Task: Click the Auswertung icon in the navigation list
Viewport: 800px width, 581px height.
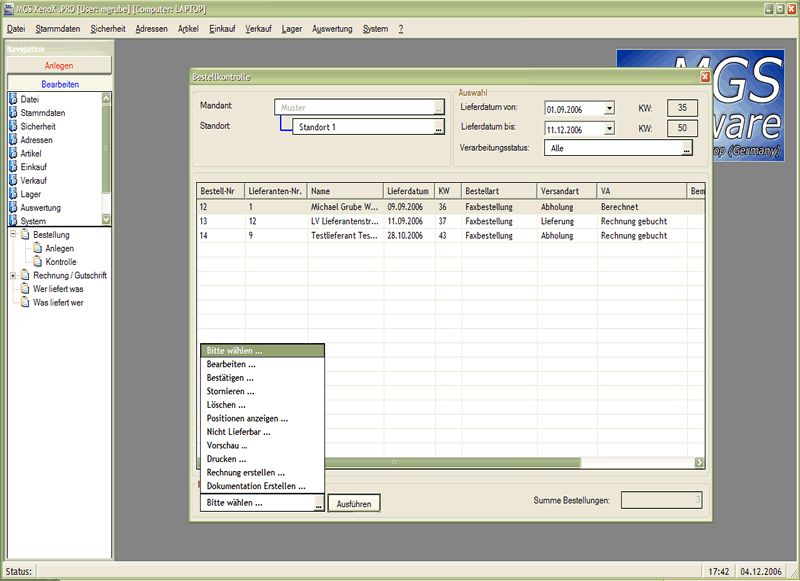Action: [13, 207]
